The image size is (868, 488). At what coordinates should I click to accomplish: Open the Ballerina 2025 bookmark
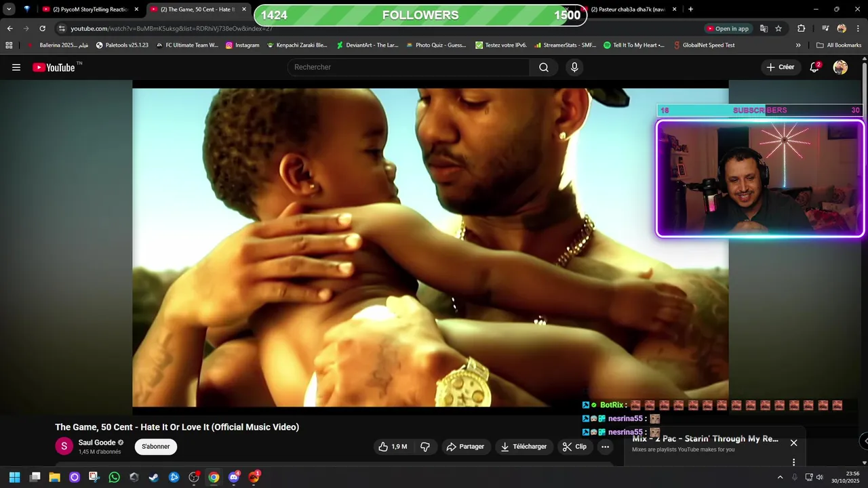tap(57, 45)
